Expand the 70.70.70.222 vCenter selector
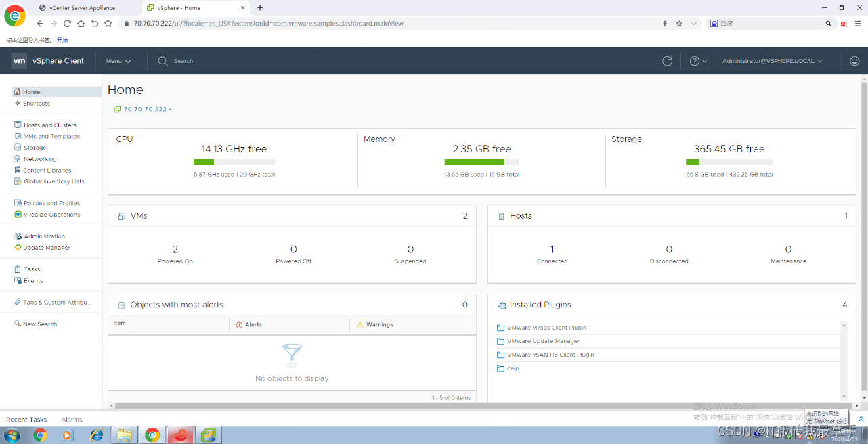 [143, 109]
